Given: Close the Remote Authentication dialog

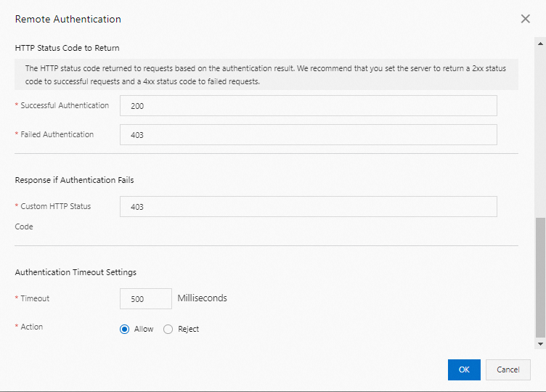Looking at the screenshot, I should [x=526, y=19].
